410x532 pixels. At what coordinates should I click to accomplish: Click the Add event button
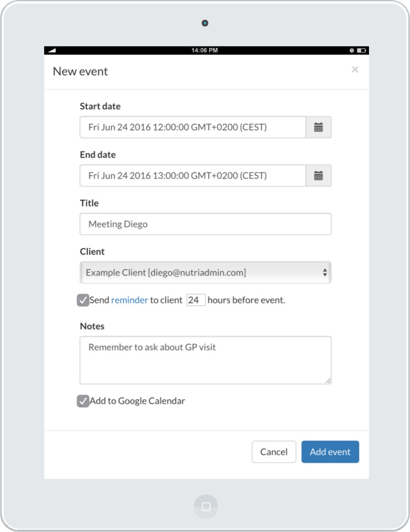pos(330,452)
